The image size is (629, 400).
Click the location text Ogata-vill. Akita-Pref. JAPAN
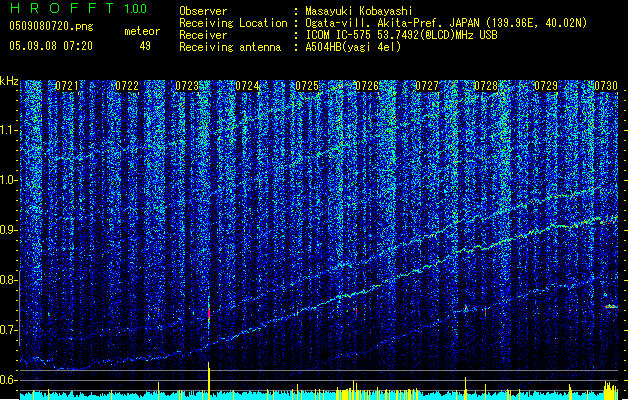pyautogui.click(x=392, y=23)
